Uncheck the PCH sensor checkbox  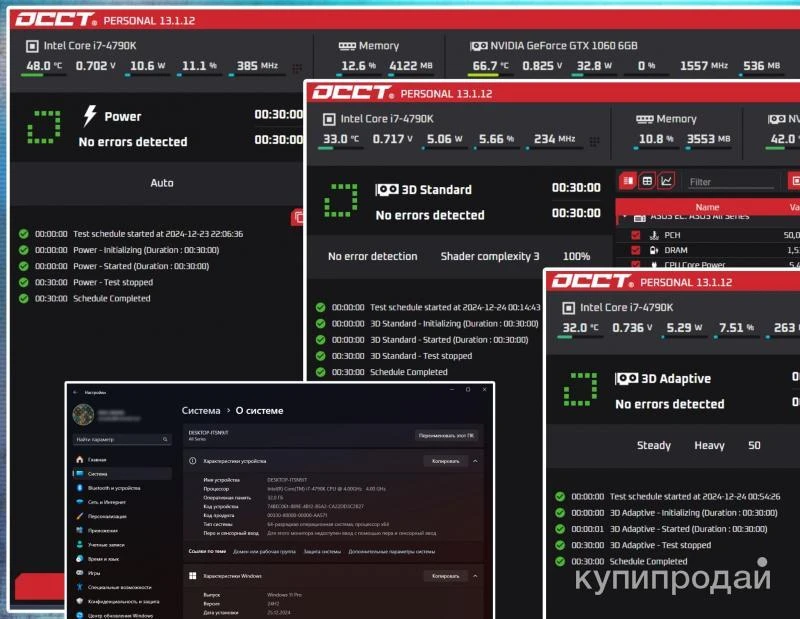click(635, 236)
